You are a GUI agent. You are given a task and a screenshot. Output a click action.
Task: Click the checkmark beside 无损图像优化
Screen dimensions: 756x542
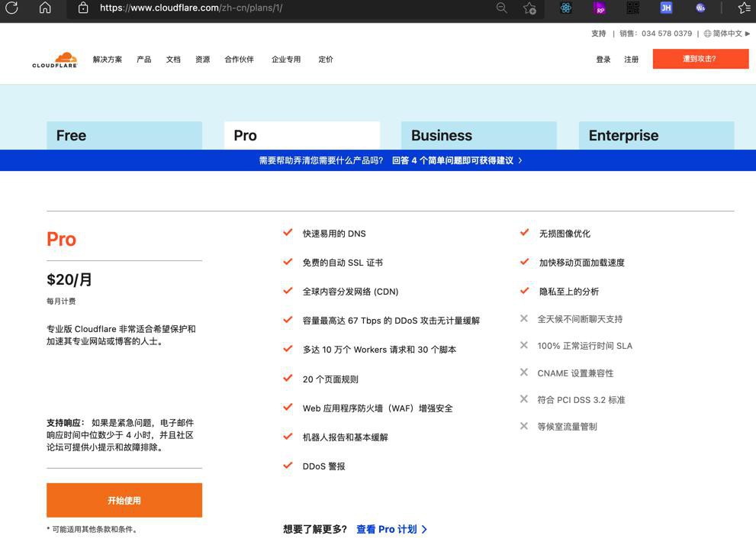tap(525, 232)
